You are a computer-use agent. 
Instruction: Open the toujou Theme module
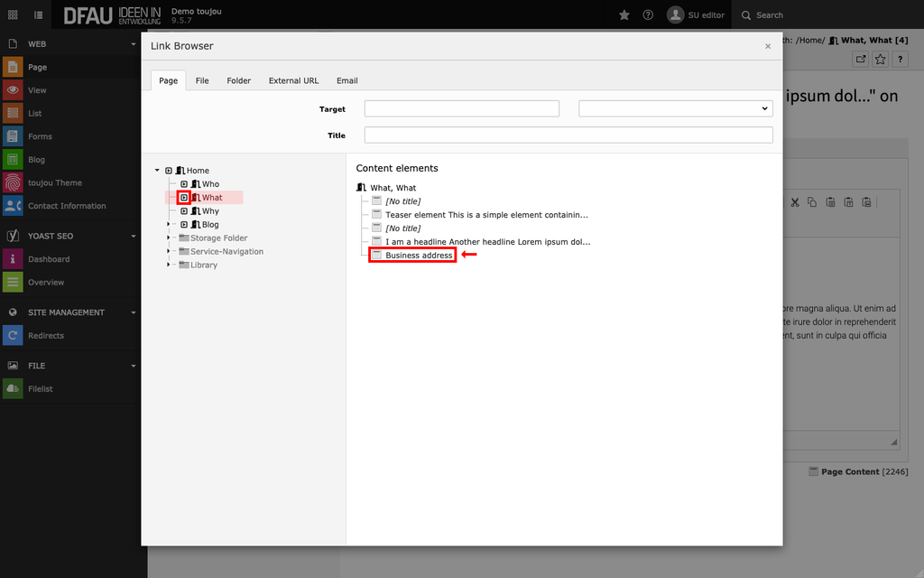[x=54, y=182]
